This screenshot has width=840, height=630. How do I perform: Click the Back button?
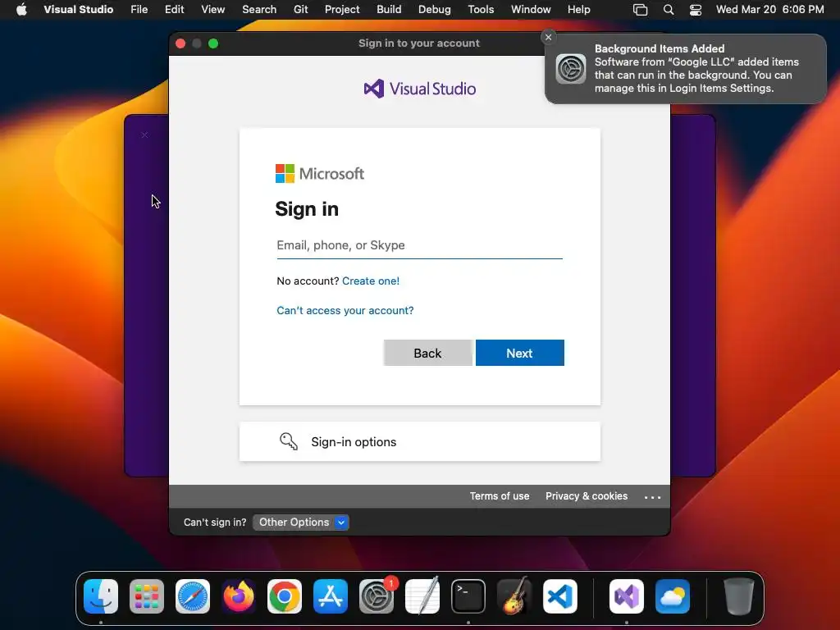[427, 353]
